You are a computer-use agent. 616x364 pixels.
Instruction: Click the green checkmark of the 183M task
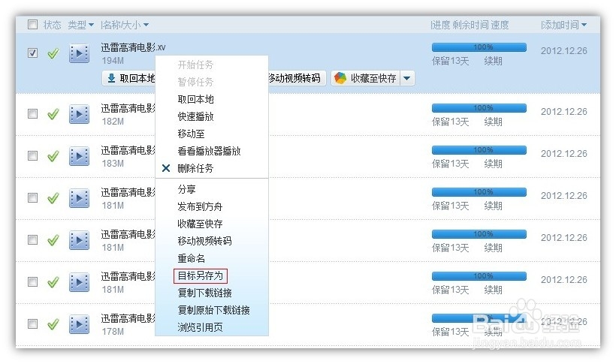pyautogui.click(x=53, y=156)
